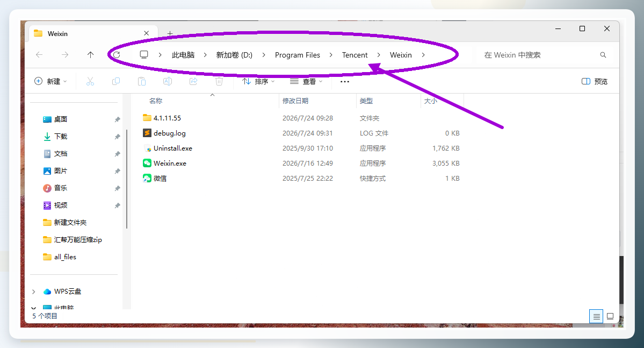Click the Rename icon in toolbar
644x348 pixels.
pyautogui.click(x=168, y=81)
